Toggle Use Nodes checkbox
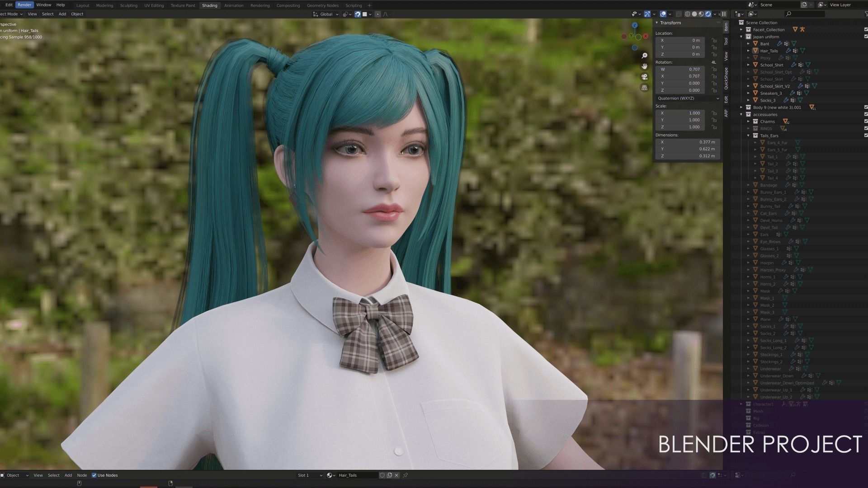This screenshot has height=488, width=868. 94,475
